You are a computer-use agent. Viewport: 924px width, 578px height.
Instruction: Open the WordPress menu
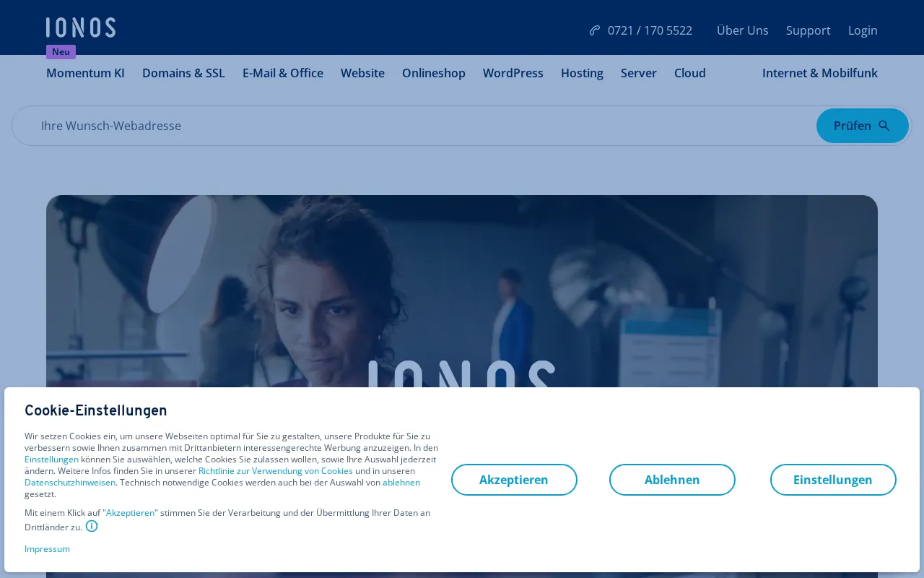click(513, 73)
